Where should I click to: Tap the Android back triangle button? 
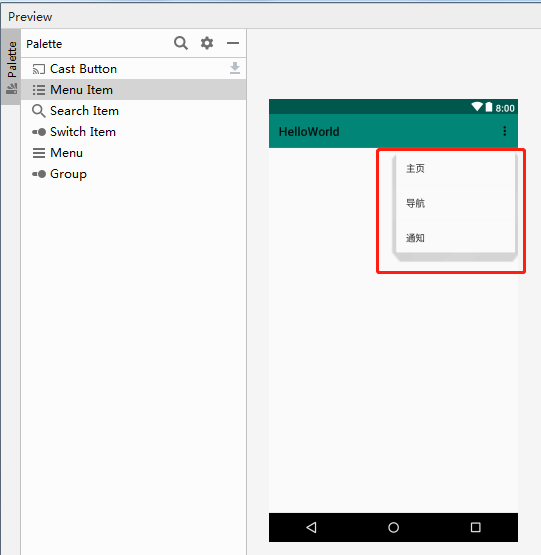(311, 527)
